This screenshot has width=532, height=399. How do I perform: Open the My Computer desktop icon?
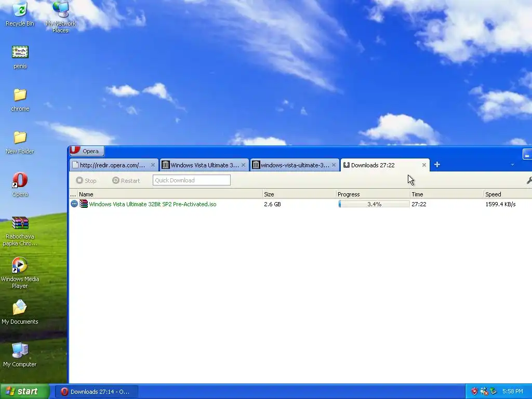[x=20, y=355]
